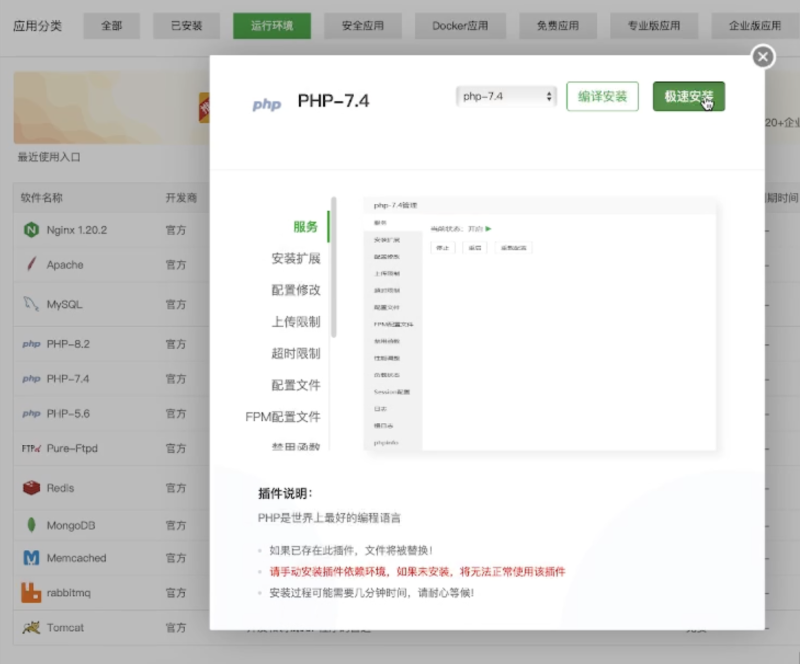Image resolution: width=800 pixels, height=664 pixels.
Task: Click the PHP-7.4 name in the background list
Action: (x=68, y=379)
